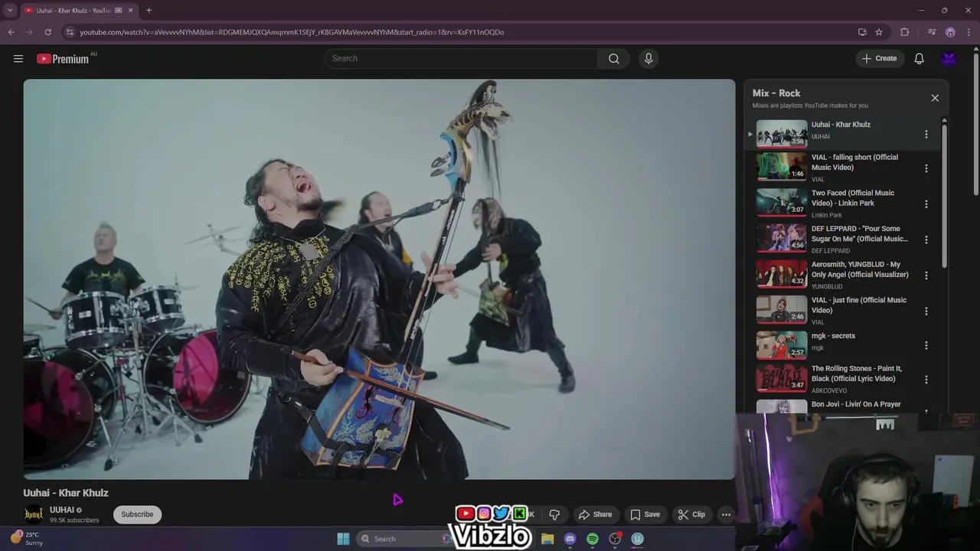Click the '99.5K subscribers' text
The image size is (980, 551).
coord(74,520)
